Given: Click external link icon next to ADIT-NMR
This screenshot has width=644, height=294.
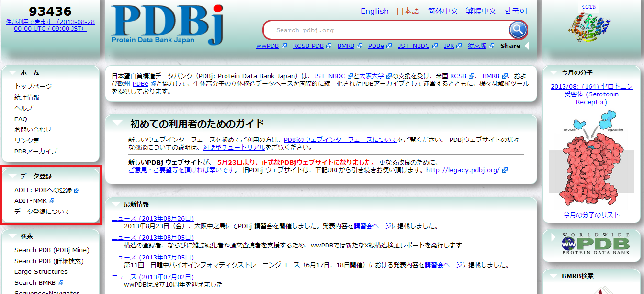Looking at the screenshot, I should 52,201.
